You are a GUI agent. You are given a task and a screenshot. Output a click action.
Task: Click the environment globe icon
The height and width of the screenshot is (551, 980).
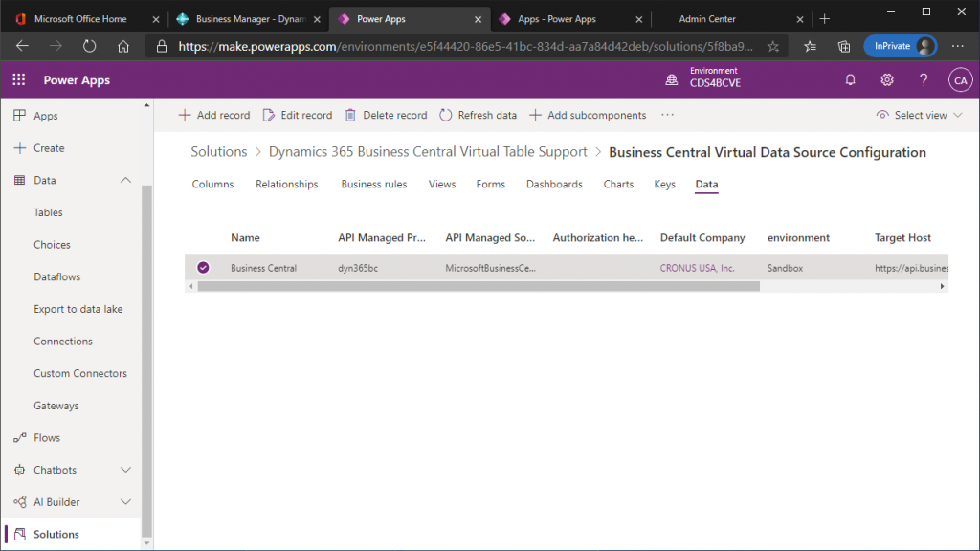pos(671,80)
